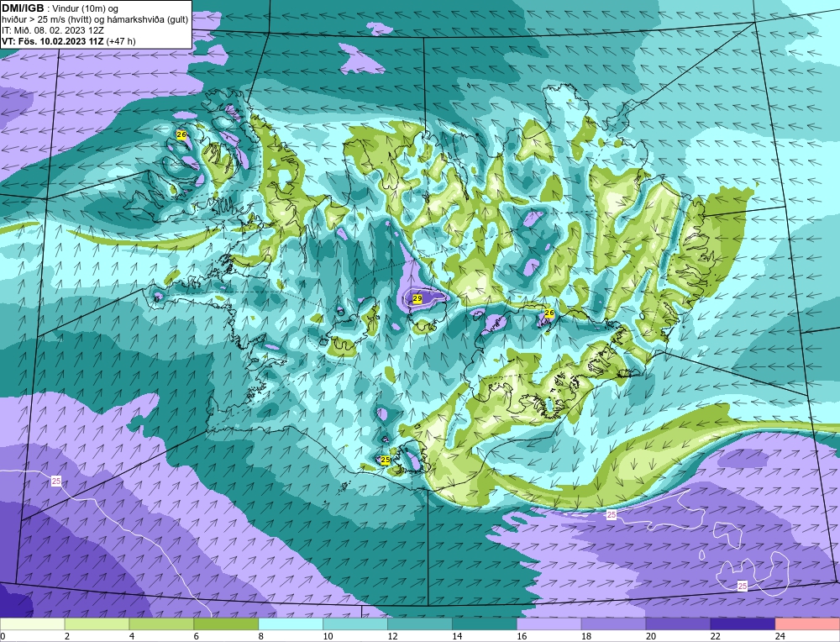This screenshot has width=840, height=642.
Task: Click the yellow "26" label east of "29"
Action: click(549, 313)
